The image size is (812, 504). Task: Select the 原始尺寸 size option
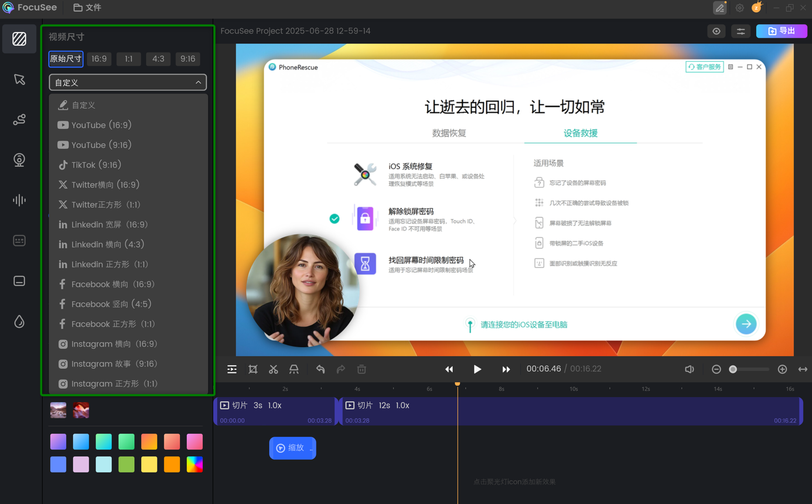pyautogui.click(x=66, y=59)
